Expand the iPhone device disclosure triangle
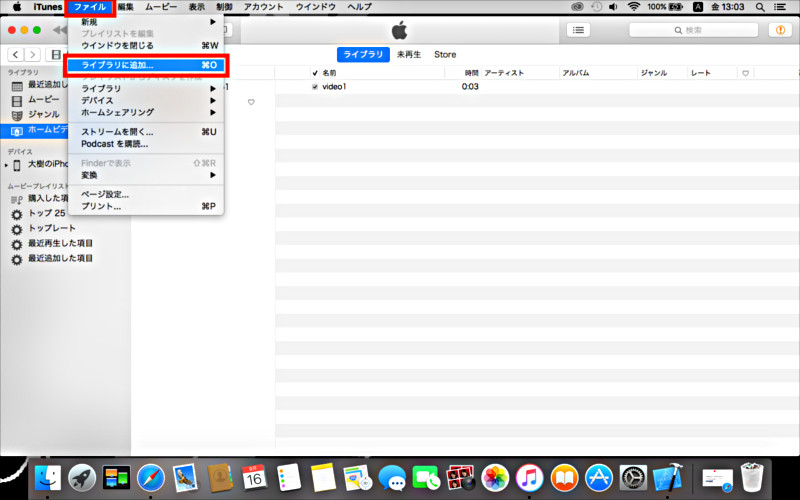 [6, 165]
